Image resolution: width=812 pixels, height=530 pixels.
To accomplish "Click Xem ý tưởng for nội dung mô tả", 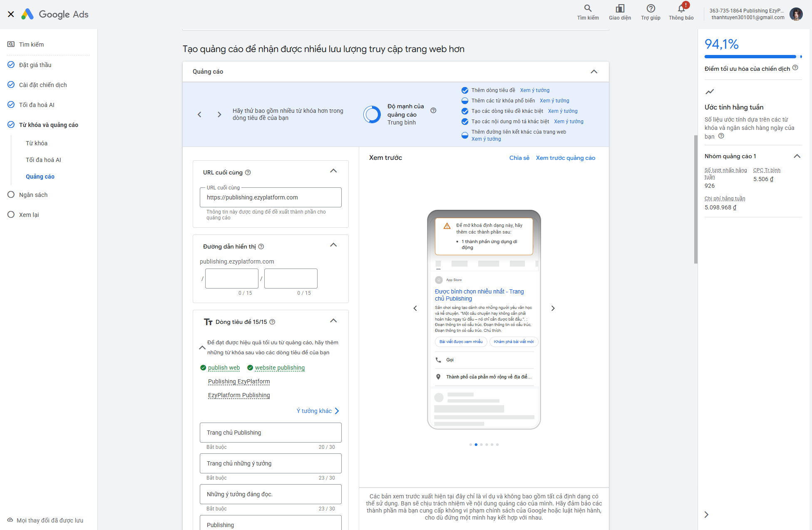I will [569, 122].
